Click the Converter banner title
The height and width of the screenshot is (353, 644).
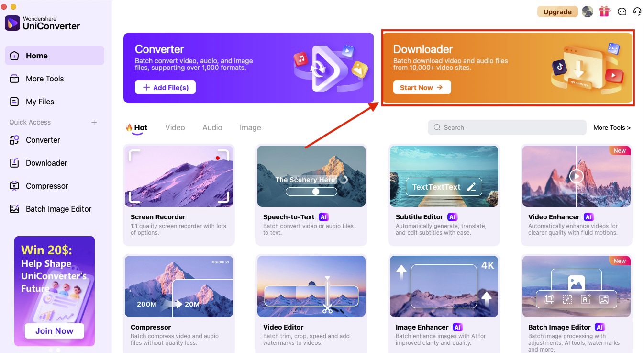coord(159,49)
